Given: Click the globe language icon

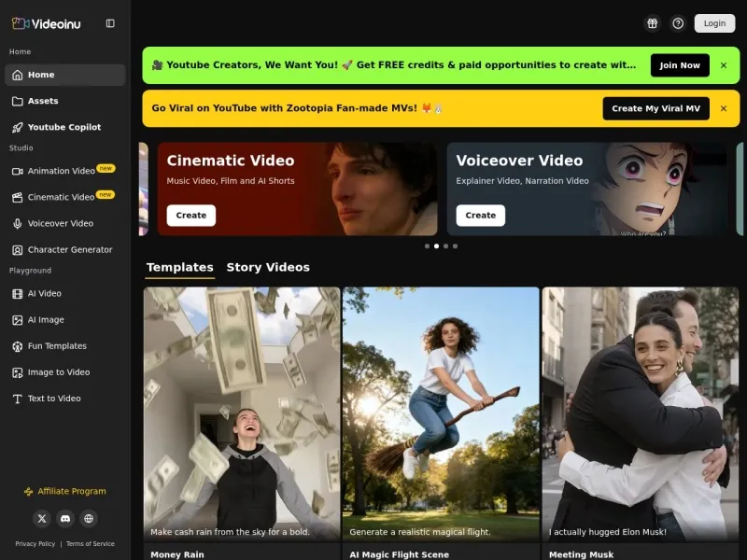Looking at the screenshot, I should tap(89, 518).
